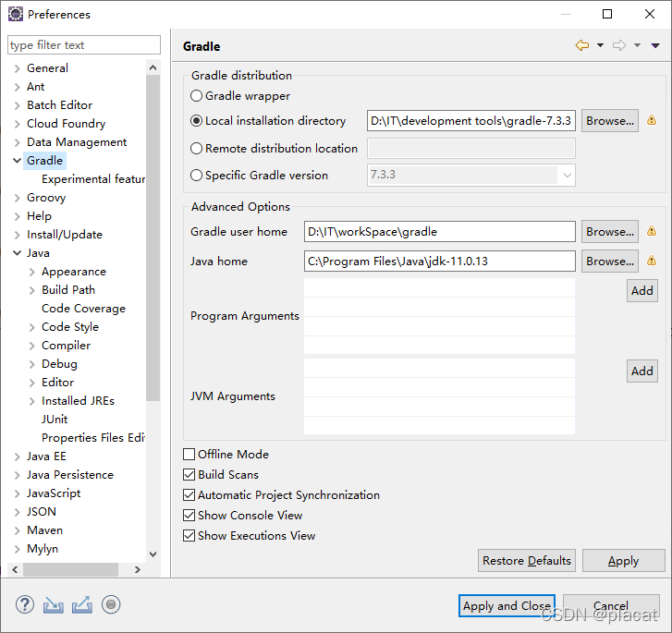Image resolution: width=672 pixels, height=633 pixels.
Task: Select the Gradle wrapper radio option
Action: pos(196,95)
